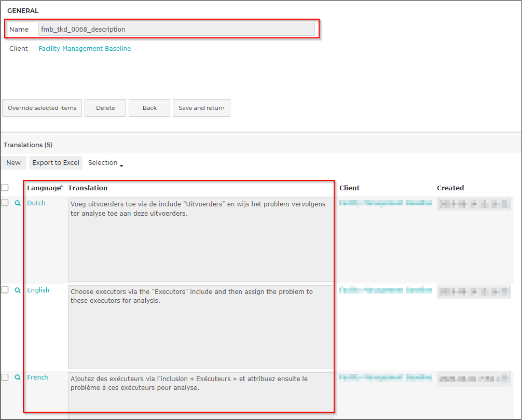Open blurred client link in French row

pos(386,377)
